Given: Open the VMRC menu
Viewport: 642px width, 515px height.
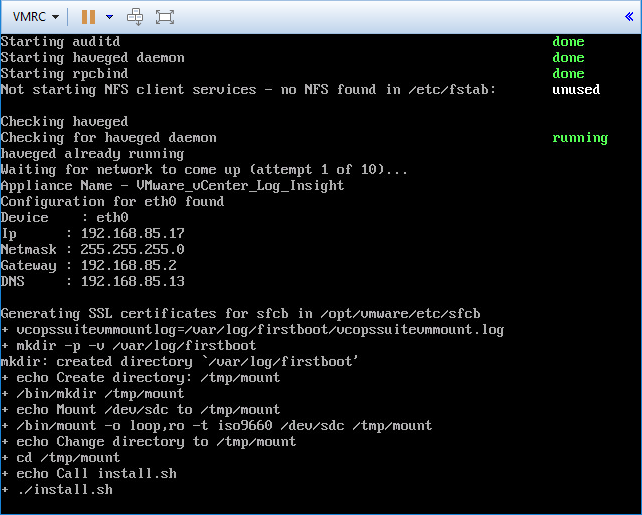Looking at the screenshot, I should (x=35, y=17).
